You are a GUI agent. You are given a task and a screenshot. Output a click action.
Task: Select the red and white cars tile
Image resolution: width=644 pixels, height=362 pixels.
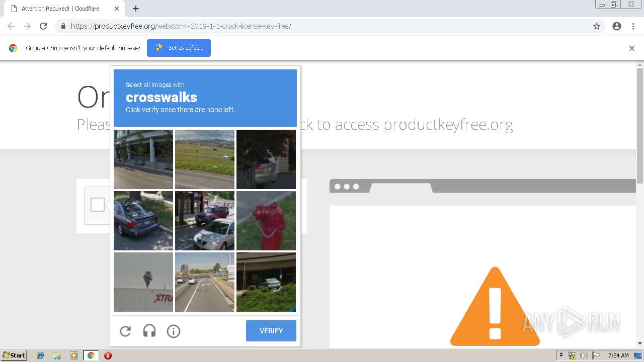pyautogui.click(x=205, y=221)
